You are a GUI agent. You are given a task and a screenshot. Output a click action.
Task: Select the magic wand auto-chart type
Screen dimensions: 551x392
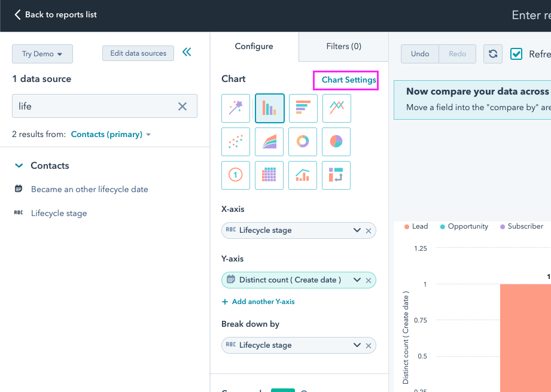[x=235, y=108]
